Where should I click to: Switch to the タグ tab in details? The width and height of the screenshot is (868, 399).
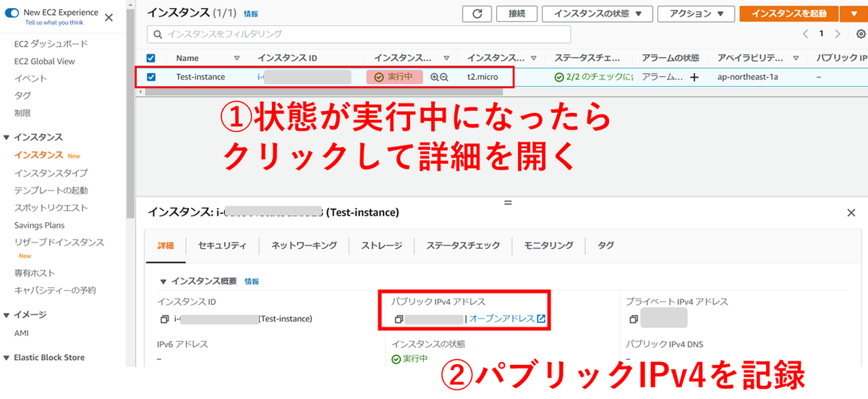(x=605, y=245)
